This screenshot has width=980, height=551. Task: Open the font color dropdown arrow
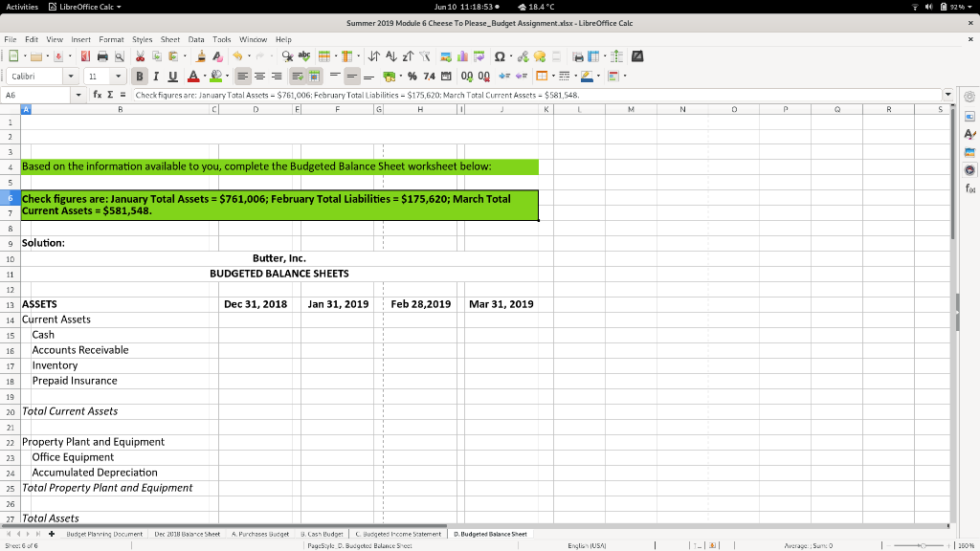click(204, 76)
